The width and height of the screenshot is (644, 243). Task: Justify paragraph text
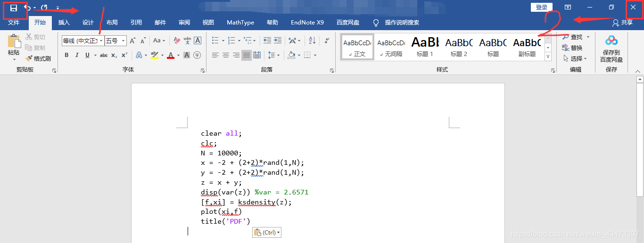click(x=247, y=55)
